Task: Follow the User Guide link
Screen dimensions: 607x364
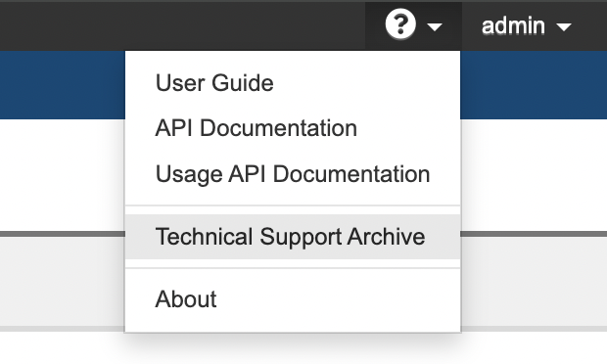Action: point(214,83)
